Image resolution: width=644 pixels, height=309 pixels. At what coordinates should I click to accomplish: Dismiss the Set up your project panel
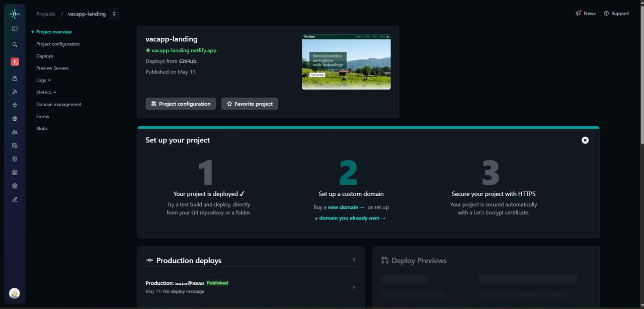(x=585, y=140)
